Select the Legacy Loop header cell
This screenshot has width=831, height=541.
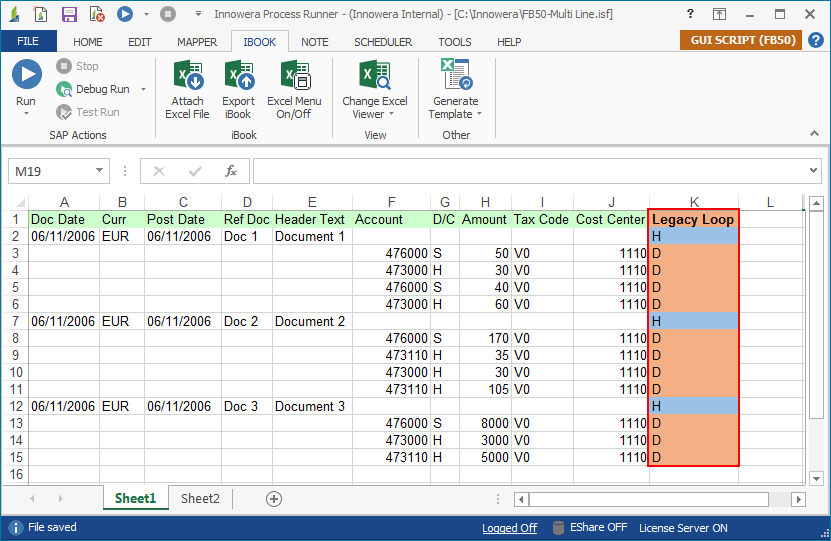693,219
